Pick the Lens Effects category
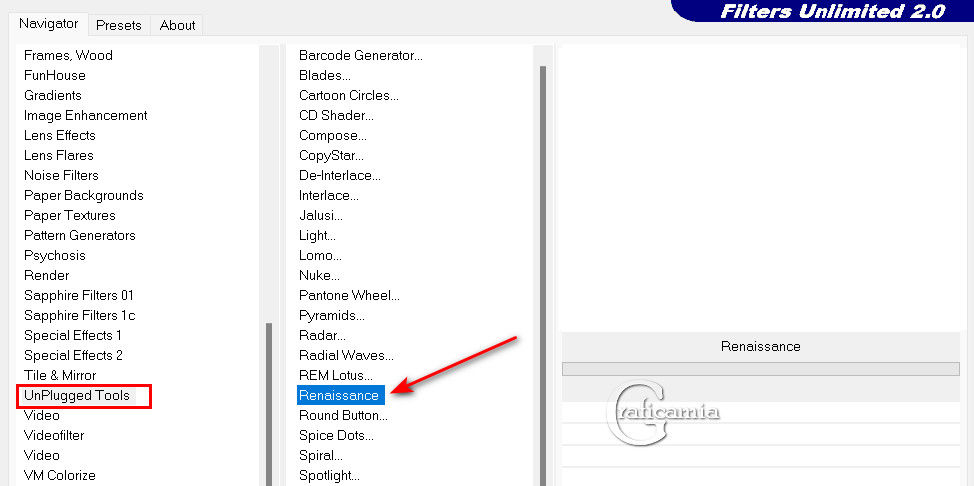 click(60, 135)
